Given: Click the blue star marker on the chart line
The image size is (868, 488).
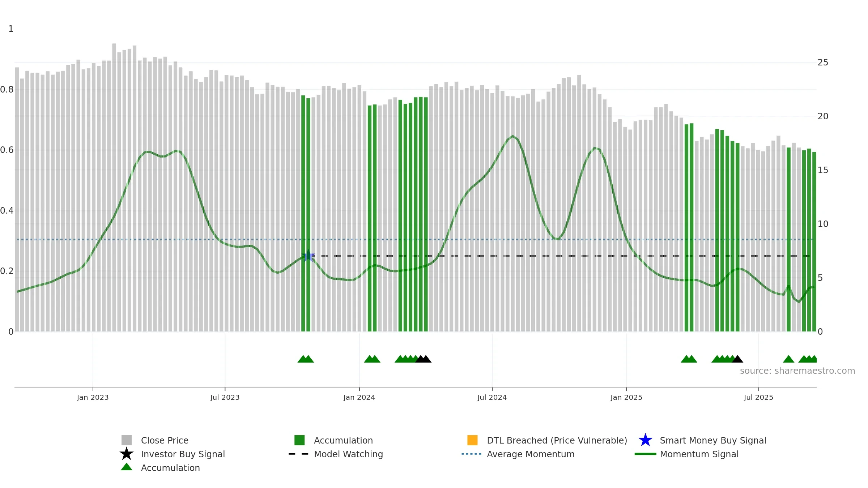Looking at the screenshot, I should click(308, 256).
